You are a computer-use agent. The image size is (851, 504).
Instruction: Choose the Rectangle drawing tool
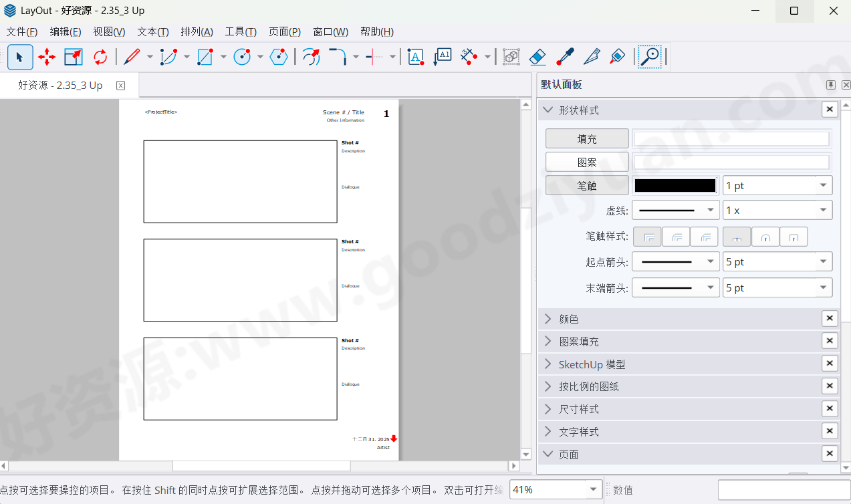(205, 57)
